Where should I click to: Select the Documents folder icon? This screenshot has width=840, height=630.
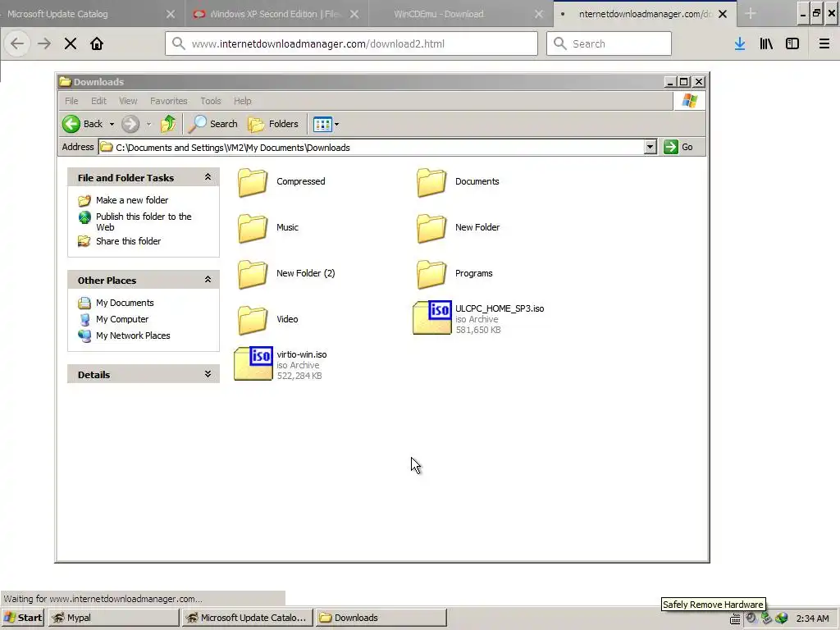431,182
